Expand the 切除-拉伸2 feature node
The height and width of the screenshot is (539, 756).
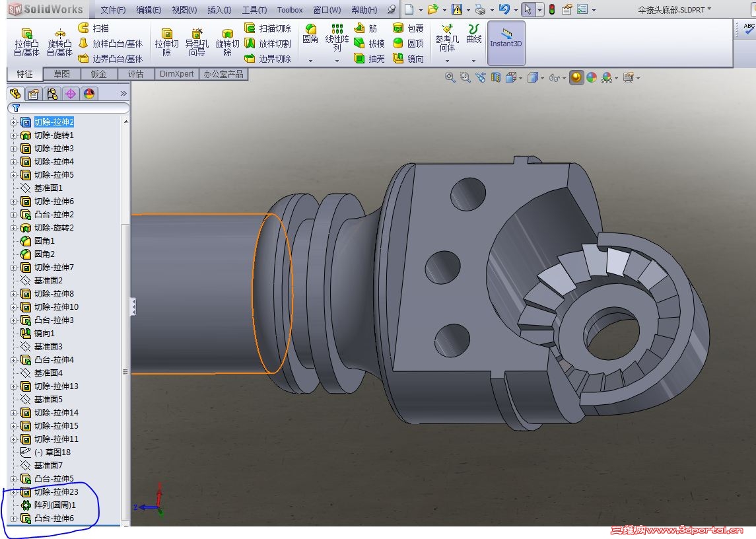[13, 123]
